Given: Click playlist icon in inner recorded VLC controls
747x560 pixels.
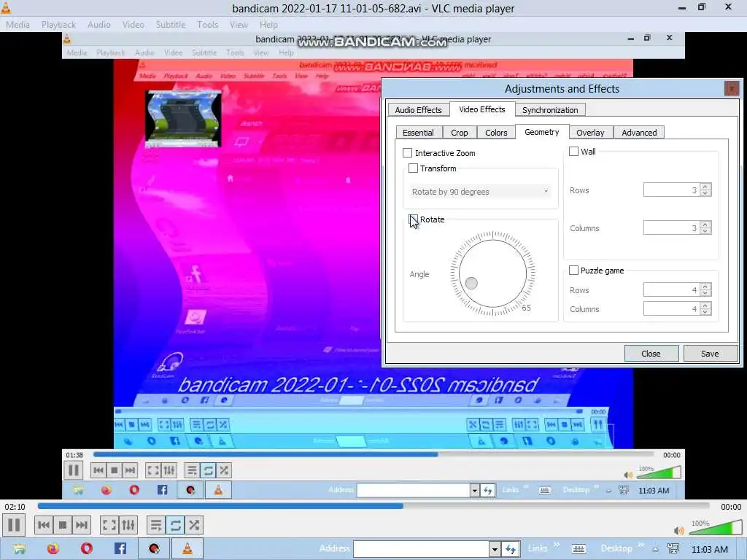Looking at the screenshot, I should pyautogui.click(x=192, y=470).
